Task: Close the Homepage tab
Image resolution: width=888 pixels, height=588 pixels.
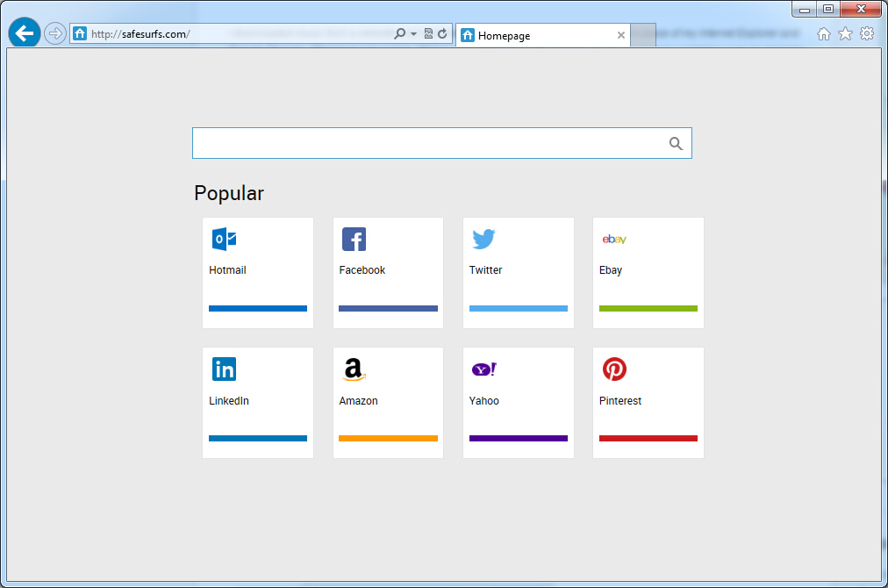Action: point(620,35)
